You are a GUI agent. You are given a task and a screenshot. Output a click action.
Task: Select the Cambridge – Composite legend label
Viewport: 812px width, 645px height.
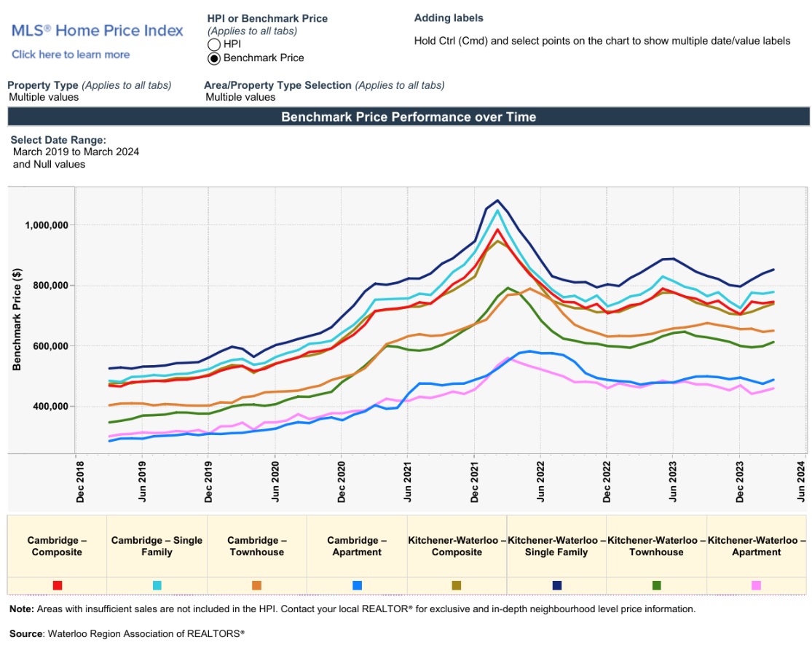(58, 546)
